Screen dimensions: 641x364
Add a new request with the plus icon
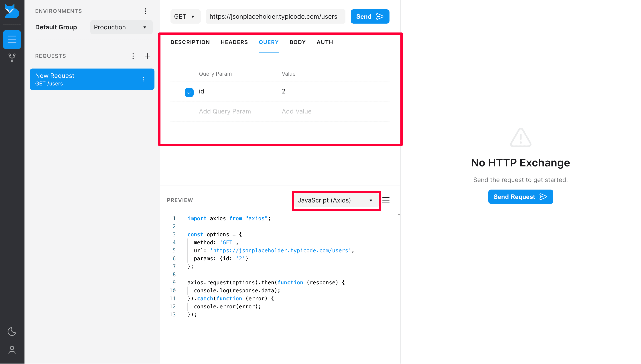pos(147,56)
